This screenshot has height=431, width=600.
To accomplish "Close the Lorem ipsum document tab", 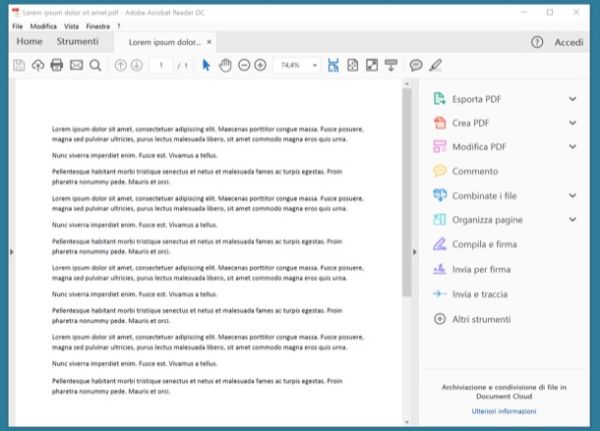I will 208,43.
